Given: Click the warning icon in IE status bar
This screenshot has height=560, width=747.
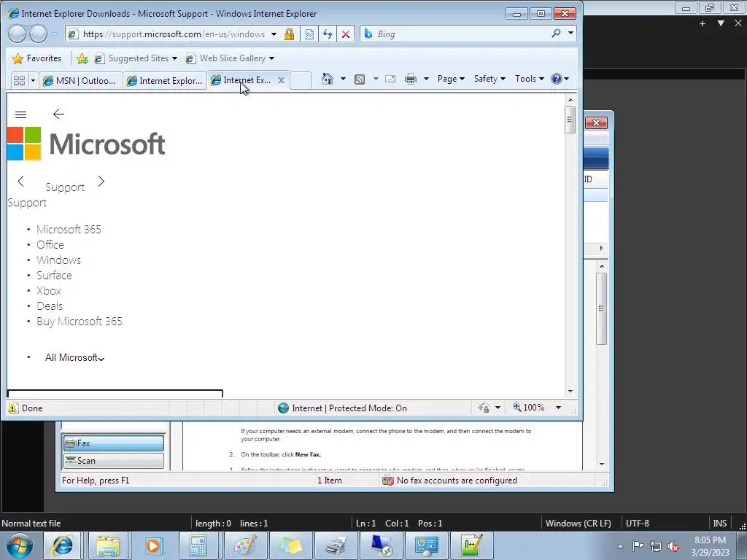Looking at the screenshot, I should click(x=13, y=408).
